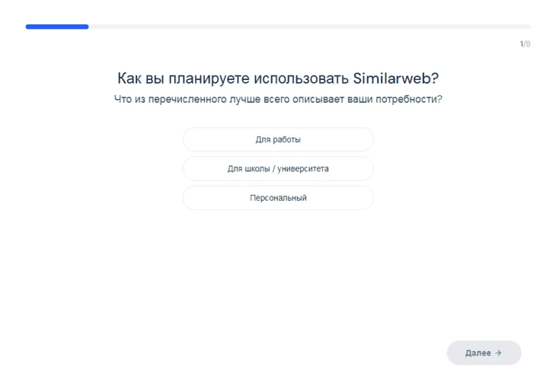
Task: Click the digit 8 in step counter
Action: (x=528, y=44)
